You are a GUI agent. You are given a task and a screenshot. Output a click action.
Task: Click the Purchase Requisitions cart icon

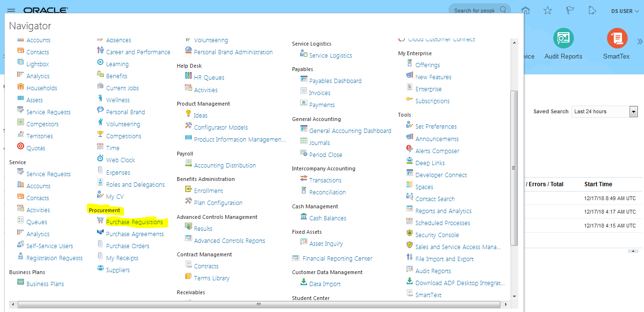coord(100,221)
